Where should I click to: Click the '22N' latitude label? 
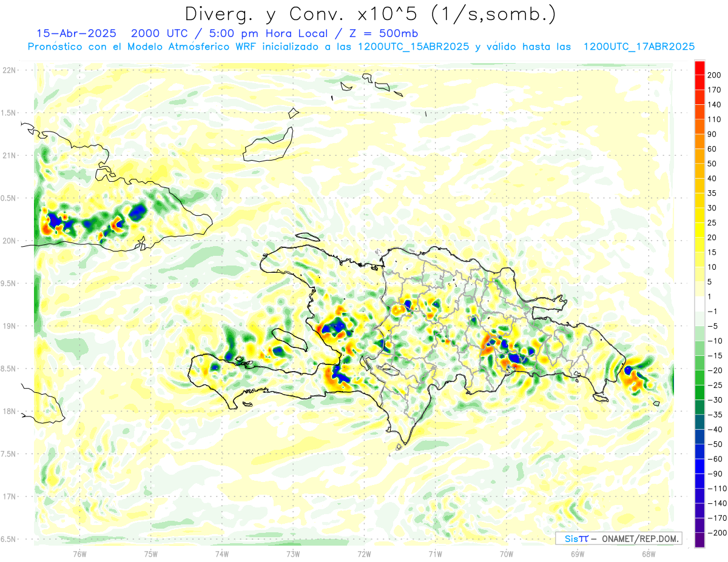point(10,70)
